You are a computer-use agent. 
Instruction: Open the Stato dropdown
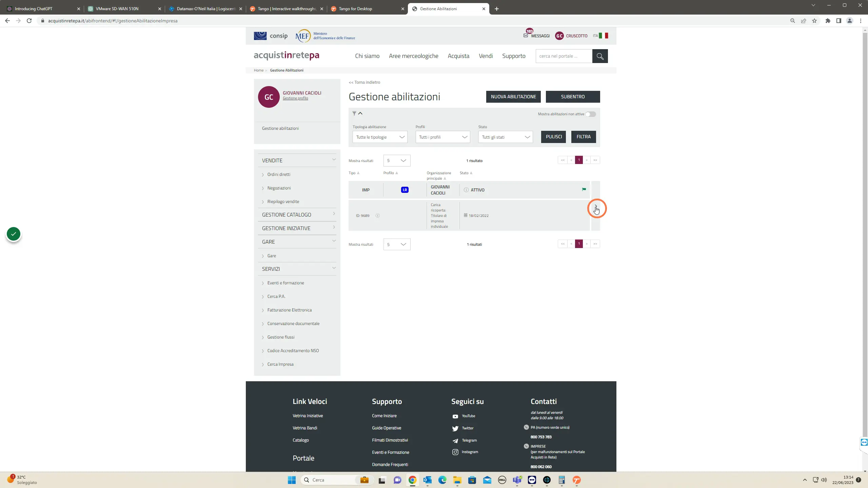506,137
